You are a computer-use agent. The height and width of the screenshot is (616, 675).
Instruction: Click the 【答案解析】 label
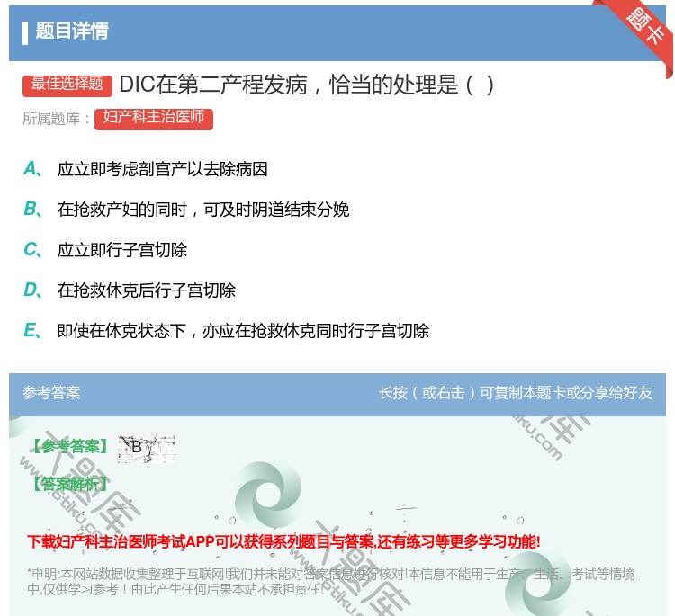tap(70, 484)
